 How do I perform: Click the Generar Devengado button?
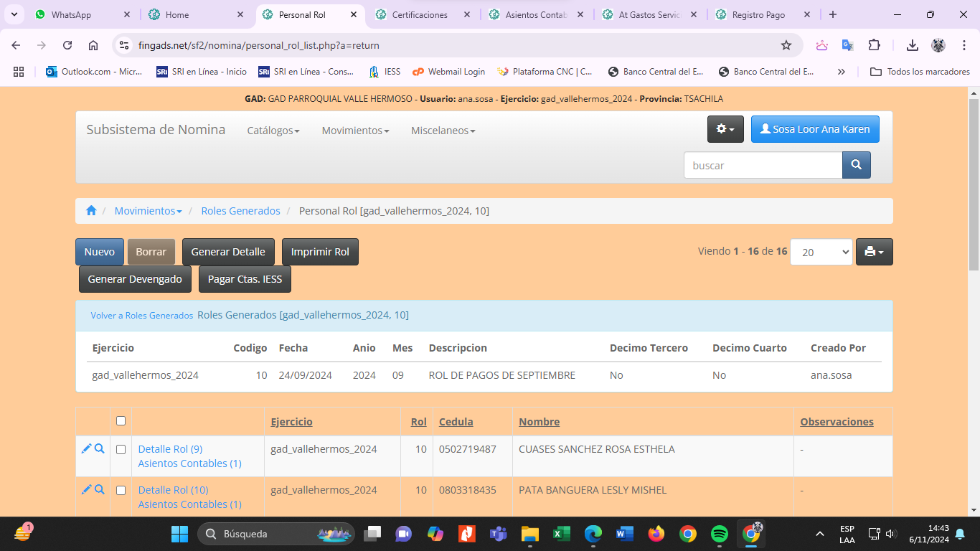pos(135,279)
